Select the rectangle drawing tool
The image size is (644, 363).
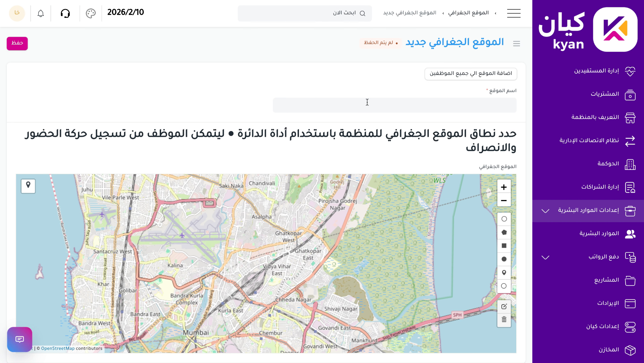[504, 245]
